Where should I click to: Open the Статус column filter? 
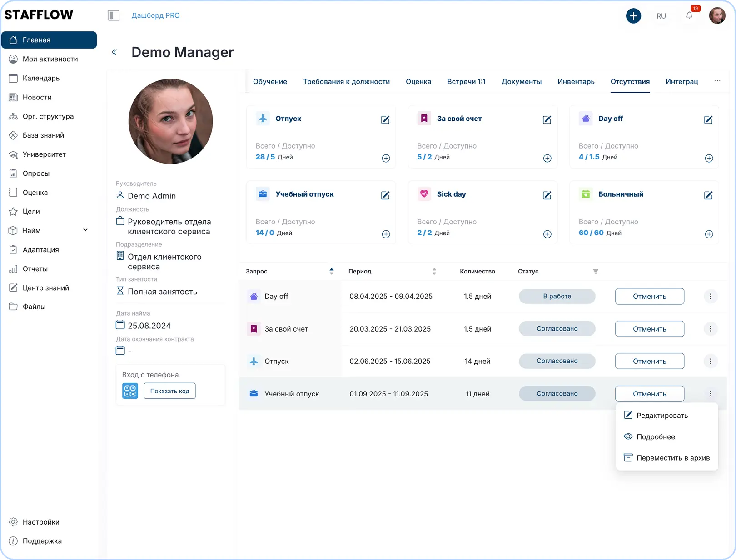point(595,272)
